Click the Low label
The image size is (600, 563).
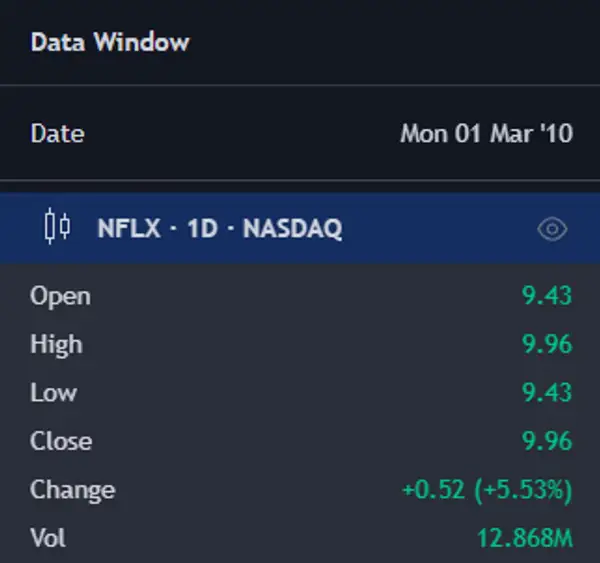point(53,393)
